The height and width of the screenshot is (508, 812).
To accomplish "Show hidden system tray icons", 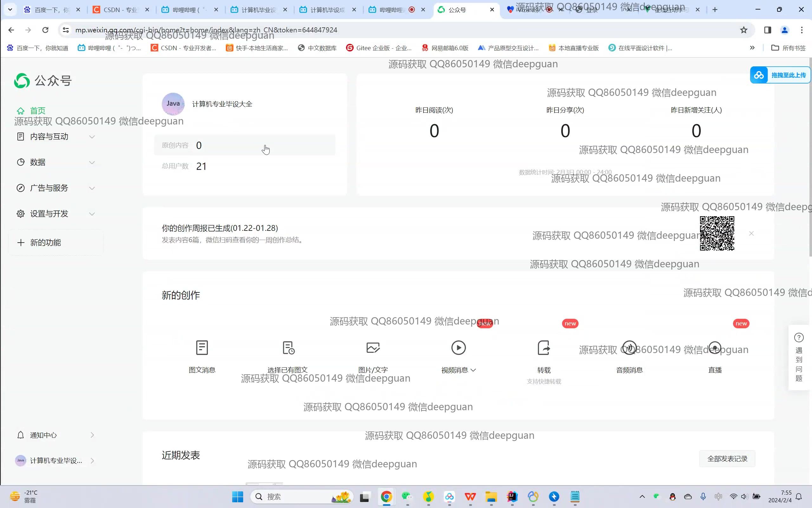I will click(642, 497).
